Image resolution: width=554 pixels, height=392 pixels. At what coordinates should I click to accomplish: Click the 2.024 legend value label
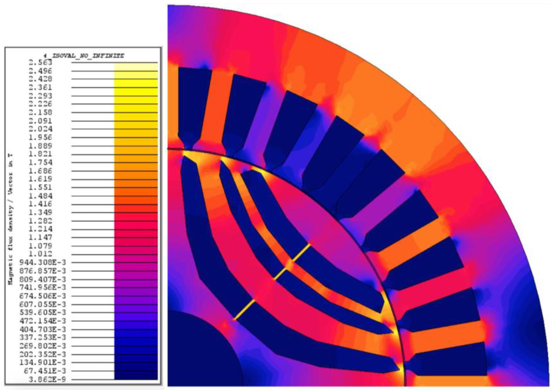coord(40,129)
